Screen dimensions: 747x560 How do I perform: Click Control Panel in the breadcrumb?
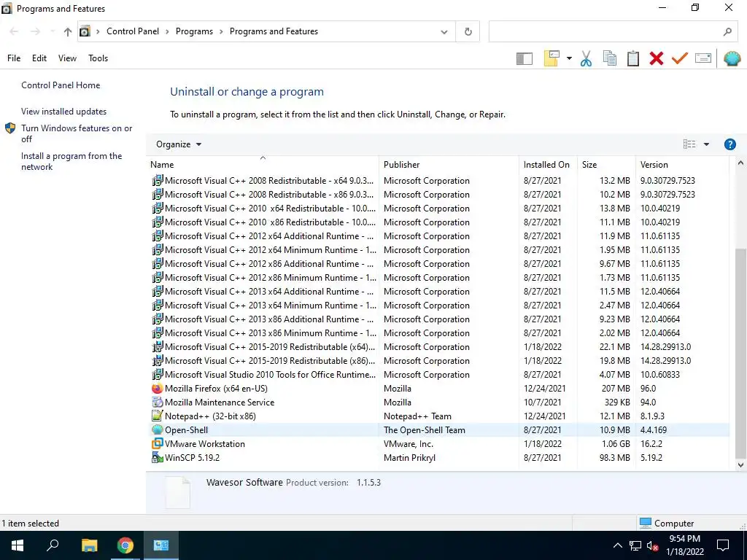(133, 31)
